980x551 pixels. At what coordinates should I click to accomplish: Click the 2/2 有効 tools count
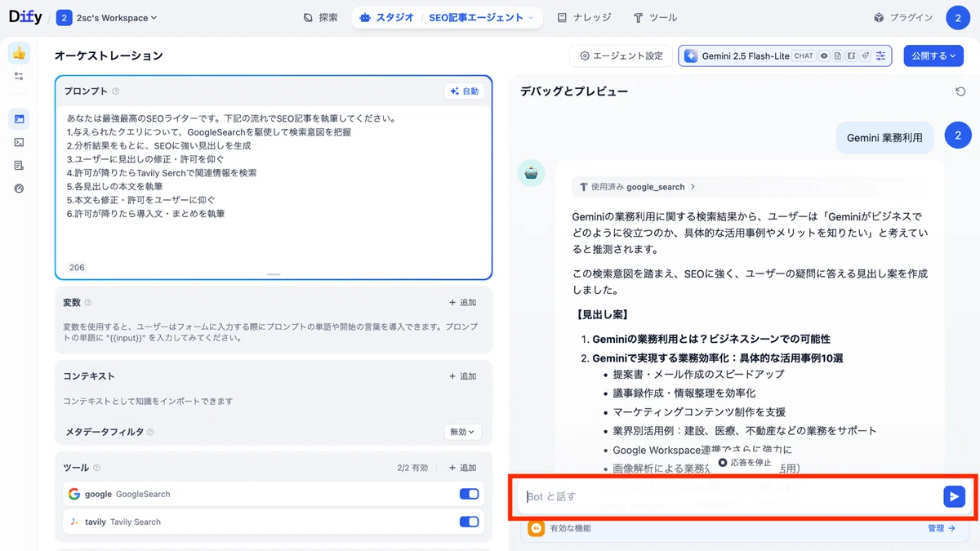[x=412, y=468]
